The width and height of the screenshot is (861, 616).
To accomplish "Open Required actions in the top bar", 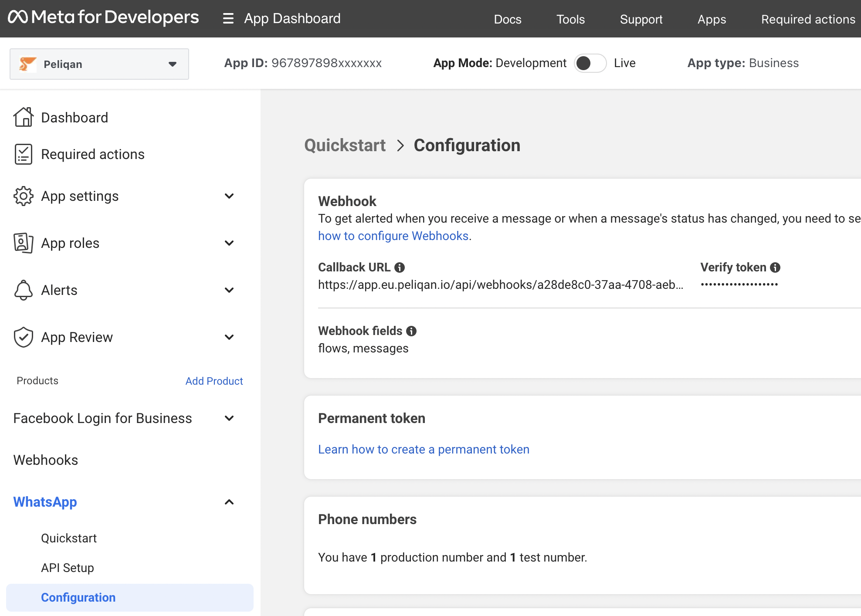I will click(x=808, y=19).
